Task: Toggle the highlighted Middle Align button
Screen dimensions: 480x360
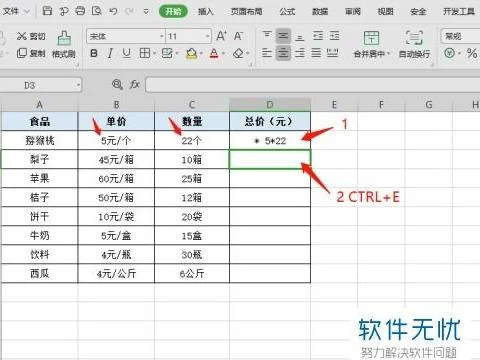Action: (283, 36)
